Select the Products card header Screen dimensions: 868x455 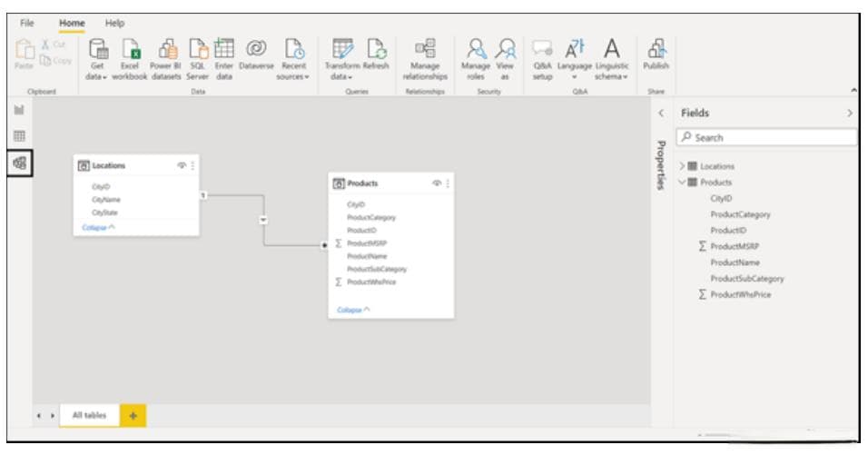(390, 183)
